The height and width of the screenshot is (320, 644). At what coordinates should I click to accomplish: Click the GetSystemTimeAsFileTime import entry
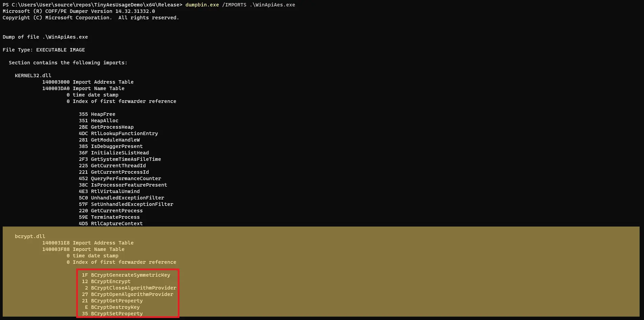(120, 159)
